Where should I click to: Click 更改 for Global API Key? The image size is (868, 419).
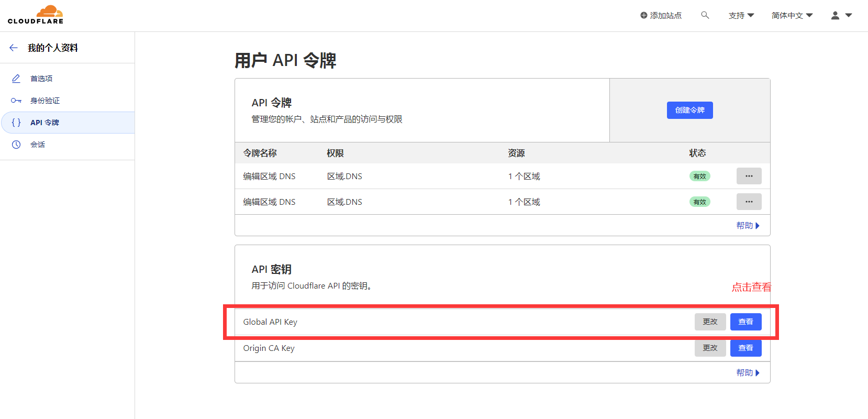(710, 322)
